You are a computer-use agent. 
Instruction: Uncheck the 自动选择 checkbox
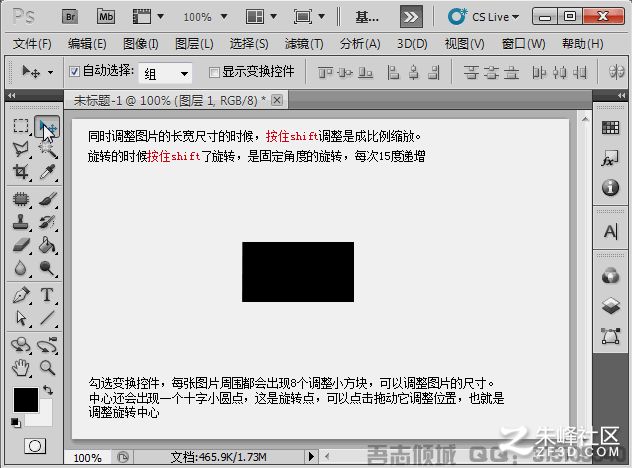point(74,72)
